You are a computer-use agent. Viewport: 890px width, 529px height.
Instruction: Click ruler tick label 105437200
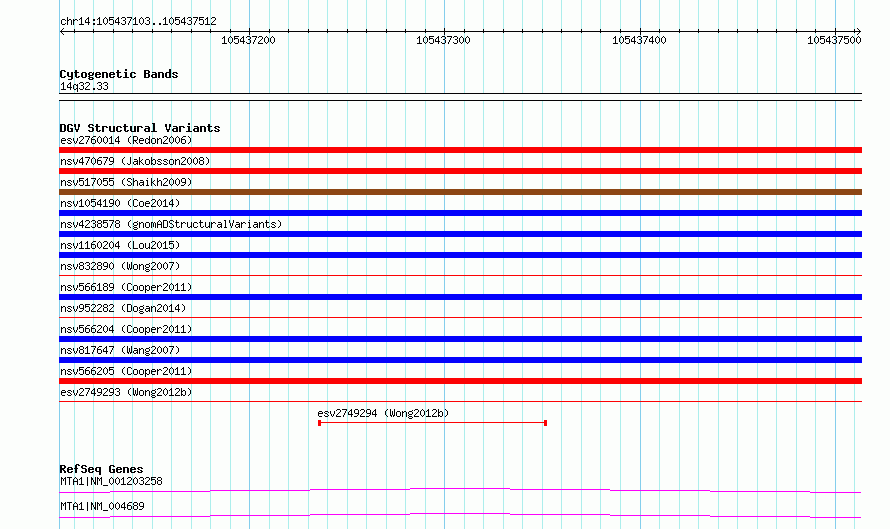coord(248,40)
